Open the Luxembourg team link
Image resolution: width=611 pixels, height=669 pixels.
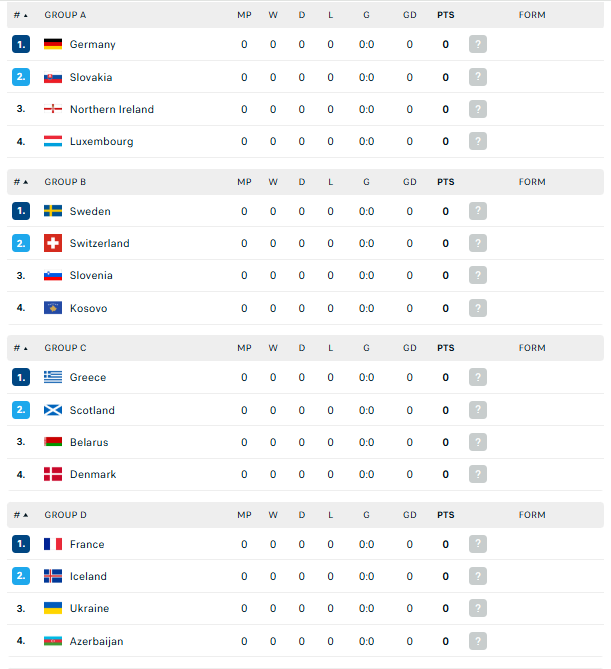point(102,142)
